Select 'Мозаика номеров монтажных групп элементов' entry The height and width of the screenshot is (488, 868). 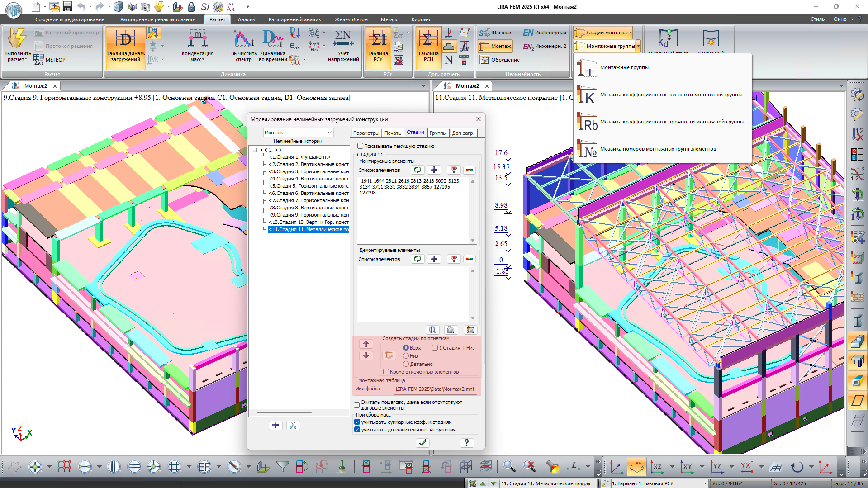(x=658, y=149)
